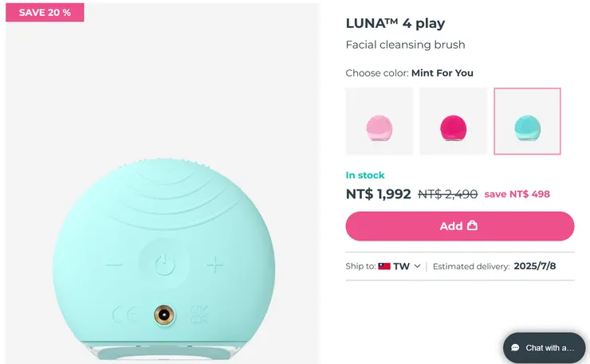Screen dimensions: 590x364
Task: Click the SAVE 20 % badge
Action: (x=45, y=13)
